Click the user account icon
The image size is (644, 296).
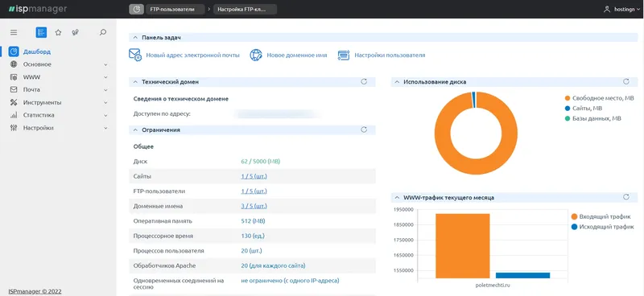(x=607, y=9)
